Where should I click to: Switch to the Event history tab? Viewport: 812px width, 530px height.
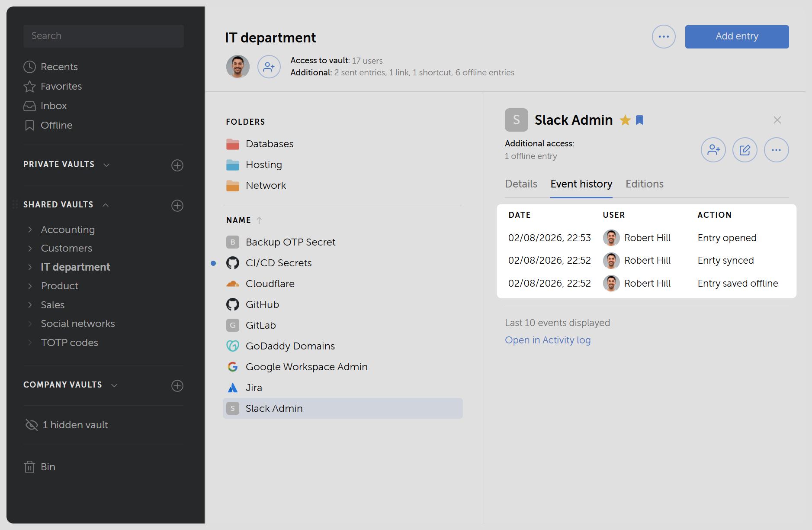[x=581, y=184]
